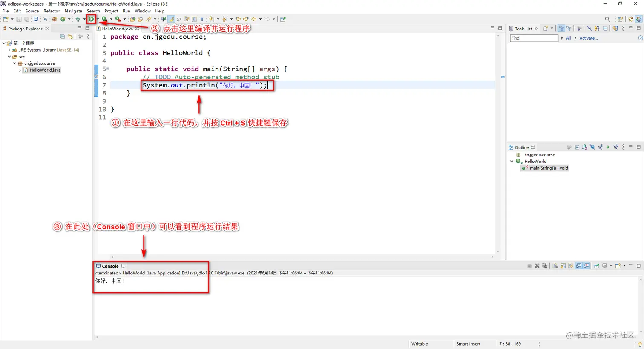Toggle Mark Occurrences highlighter icon
This screenshot has width=644, height=349.
pyautogui.click(x=172, y=19)
